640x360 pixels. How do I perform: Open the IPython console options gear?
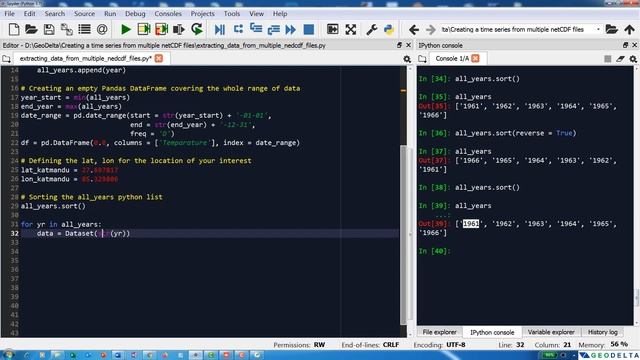tap(633, 59)
